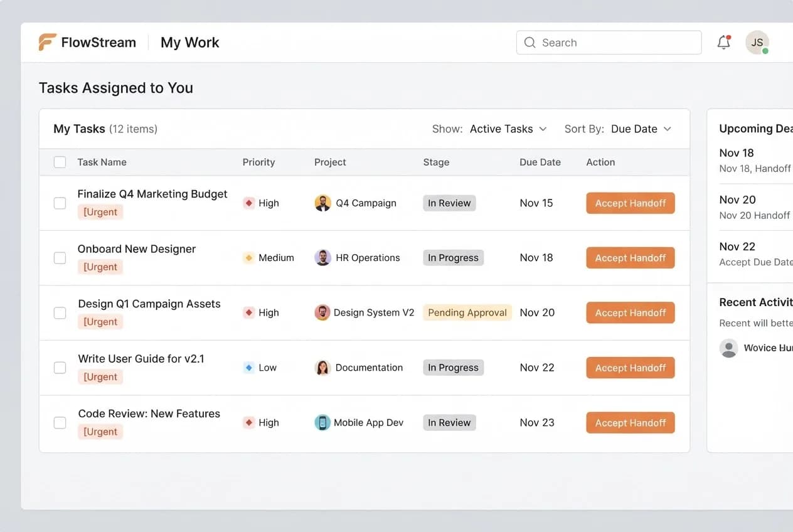Open the Sort By: Due Date dropdown
The image size is (793, 532).
tap(618, 129)
